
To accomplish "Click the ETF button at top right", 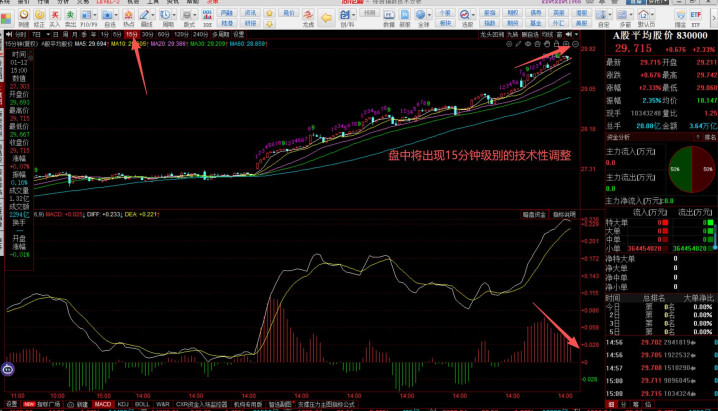I will [x=699, y=17].
